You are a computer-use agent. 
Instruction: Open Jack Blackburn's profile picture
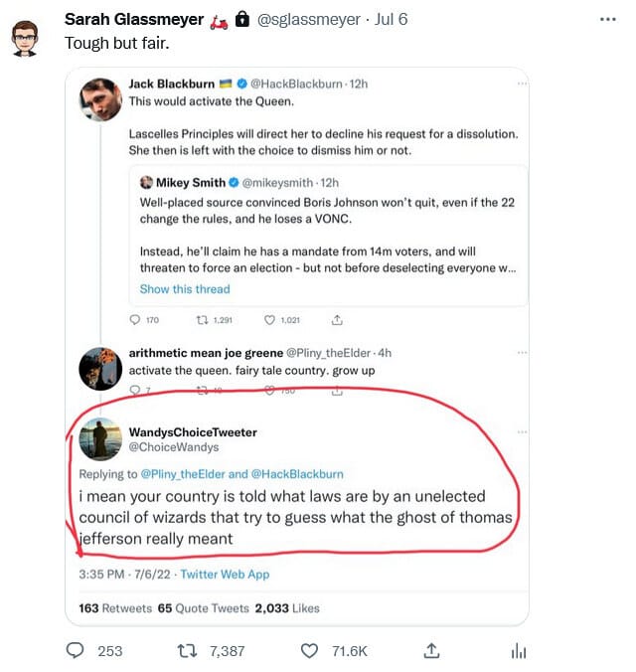pos(99,97)
